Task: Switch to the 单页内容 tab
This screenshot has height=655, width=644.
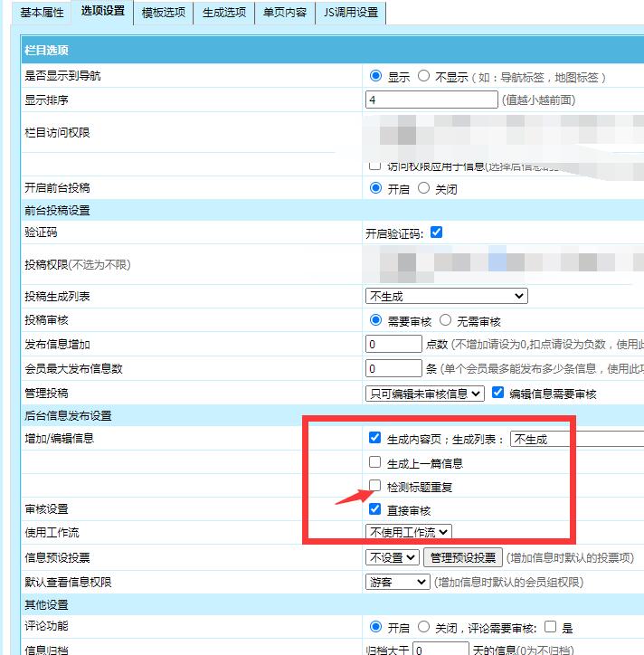Action: click(284, 13)
